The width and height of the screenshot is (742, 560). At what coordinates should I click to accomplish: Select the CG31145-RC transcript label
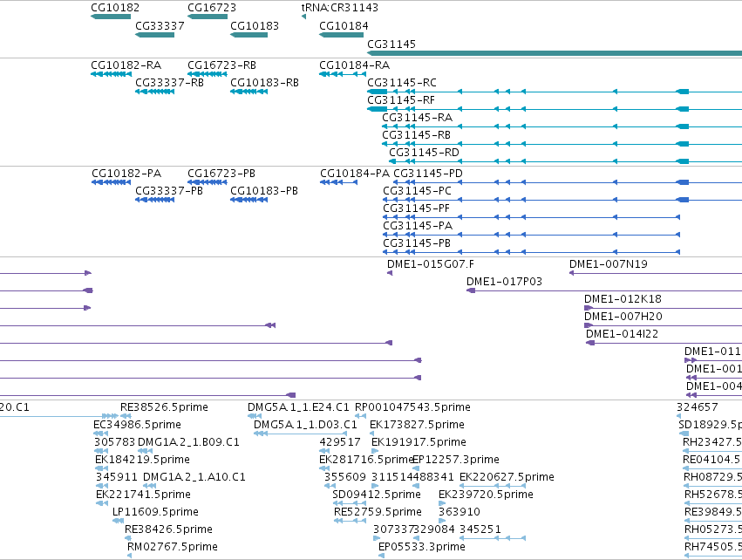click(x=402, y=82)
